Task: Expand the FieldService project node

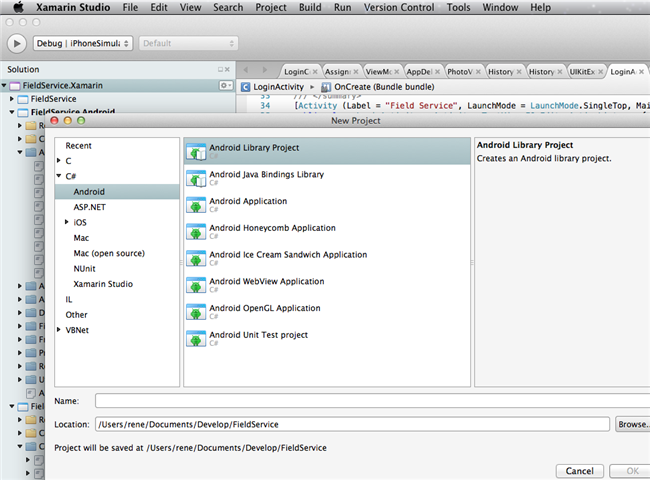Action: click(12, 99)
